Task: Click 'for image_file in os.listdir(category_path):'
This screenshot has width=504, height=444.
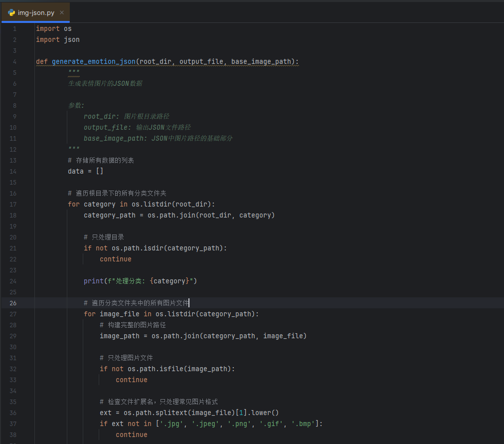Action: (171, 314)
